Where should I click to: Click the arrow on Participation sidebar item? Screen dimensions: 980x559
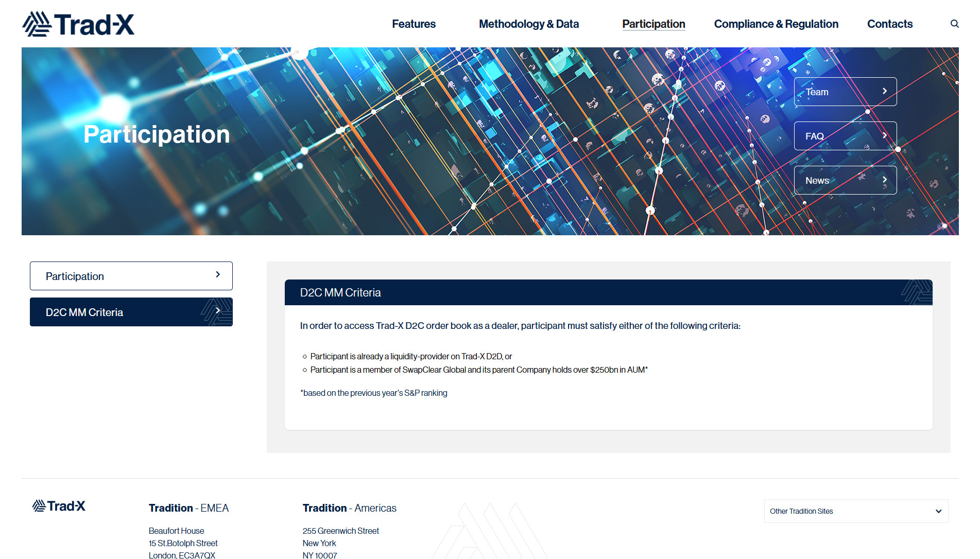pyautogui.click(x=218, y=275)
